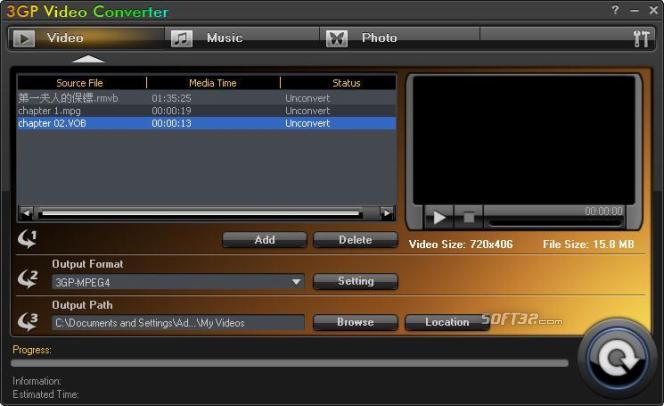This screenshot has width=664, height=406.
Task: Click the help question mark icon
Action: 615,10
